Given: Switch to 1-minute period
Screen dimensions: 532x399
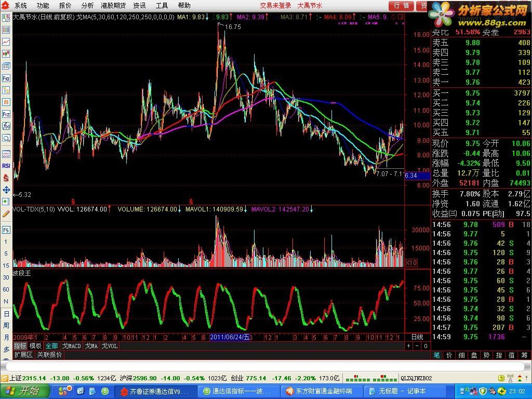Looking at the screenshot, I should coord(6,242).
